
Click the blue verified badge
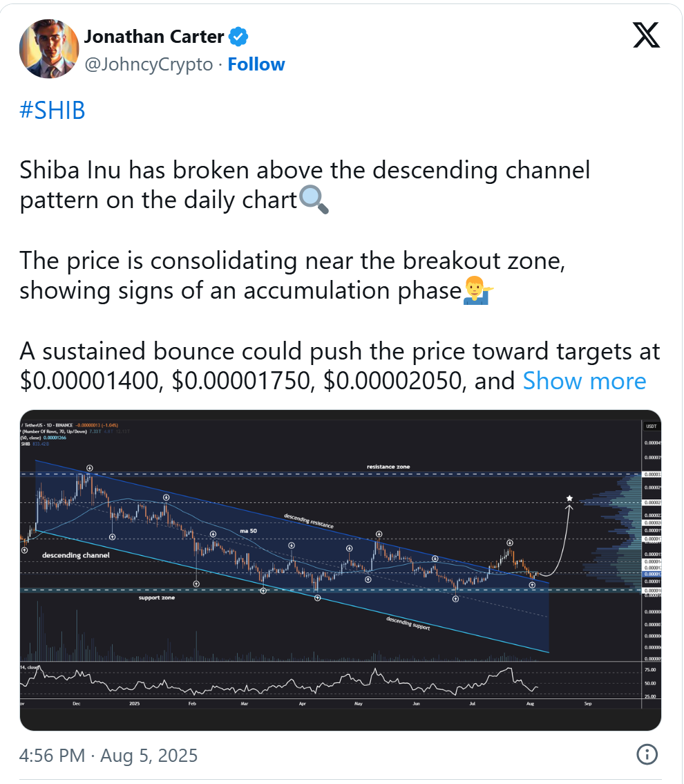(x=239, y=36)
